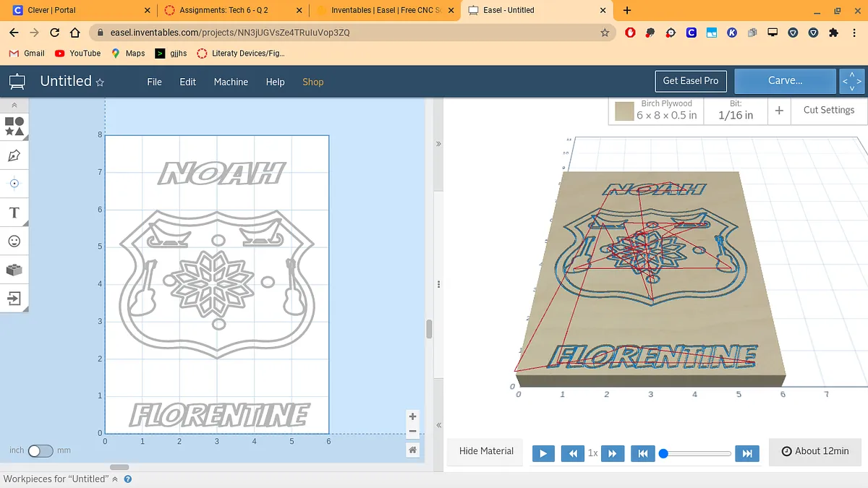Expand the Workpieces for Untitled panel
The height and width of the screenshot is (488, 868).
pos(114,479)
